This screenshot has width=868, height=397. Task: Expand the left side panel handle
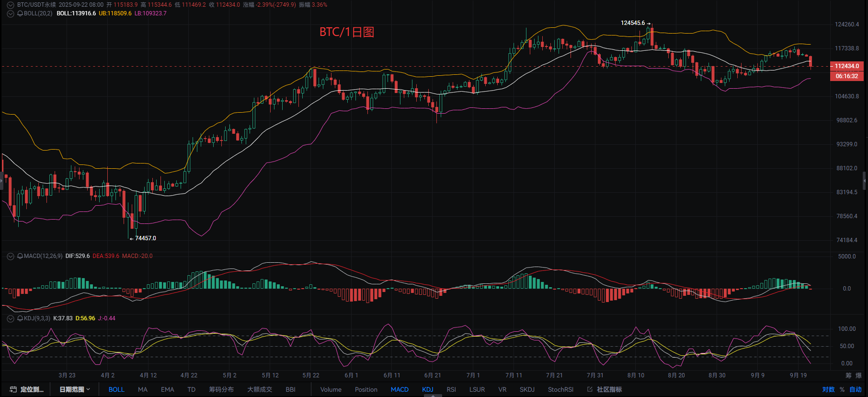tap(1, 181)
